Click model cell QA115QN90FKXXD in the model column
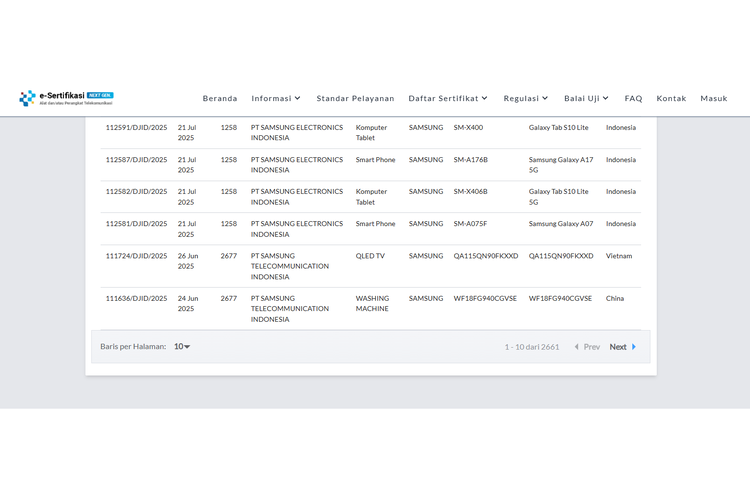Image resolution: width=750 pixels, height=500 pixels. click(x=485, y=256)
